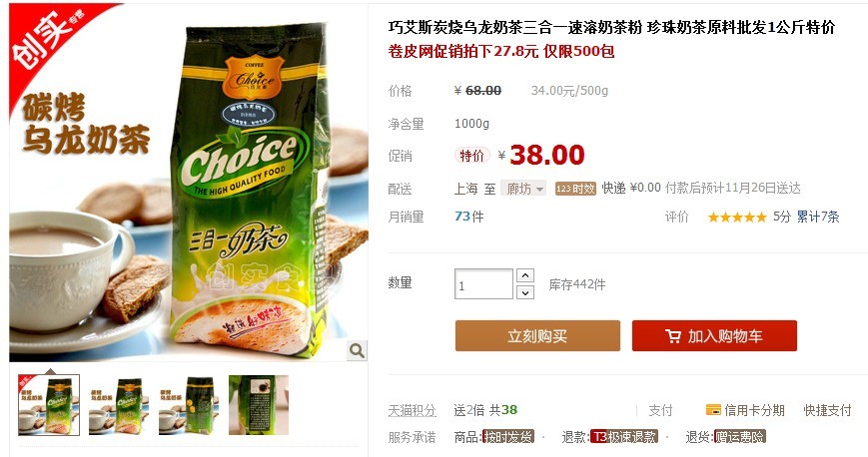This screenshot has height=457, width=868.
Task: Select the fourth thumbnail showing package back
Action: tap(259, 405)
